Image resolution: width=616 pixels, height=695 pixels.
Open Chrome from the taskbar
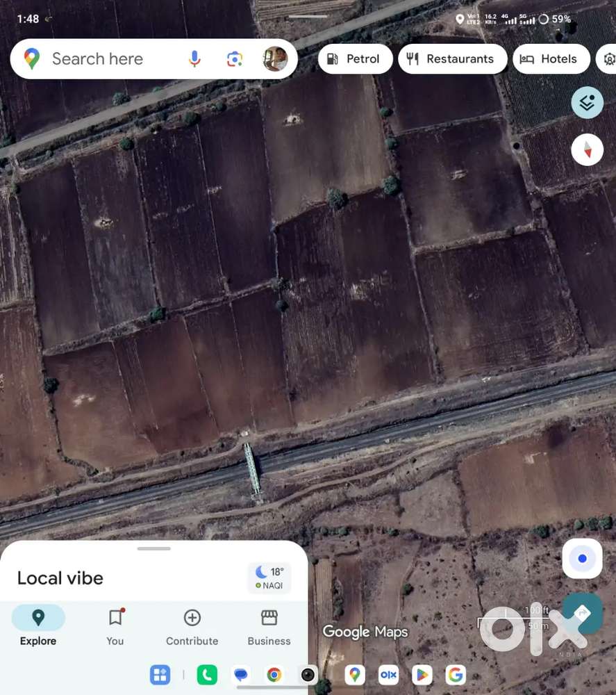[274, 675]
